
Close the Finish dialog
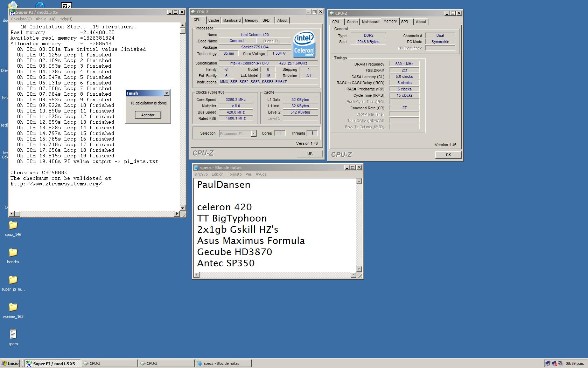(x=167, y=93)
